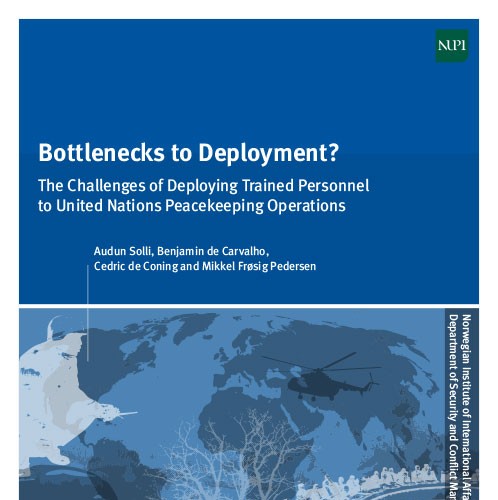Click vertical text 'Norwegian Institute of International Affairs'

(466, 407)
